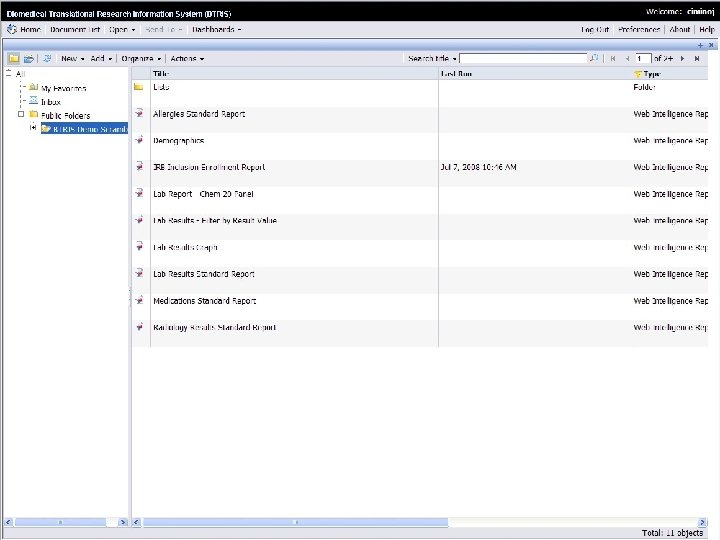
Task: Click My Favorites folder icon
Action: (34, 87)
